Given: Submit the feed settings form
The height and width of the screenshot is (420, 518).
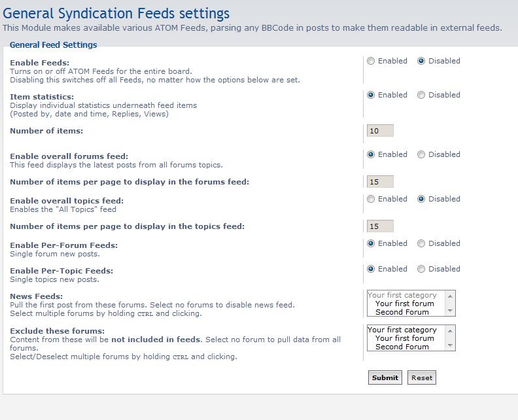Looking at the screenshot, I should pos(385,377).
